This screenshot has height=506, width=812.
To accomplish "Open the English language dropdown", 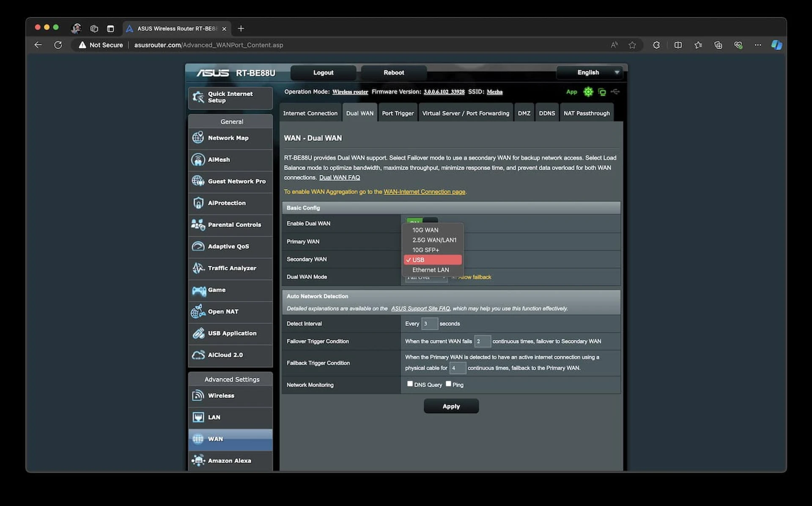I will [590, 72].
